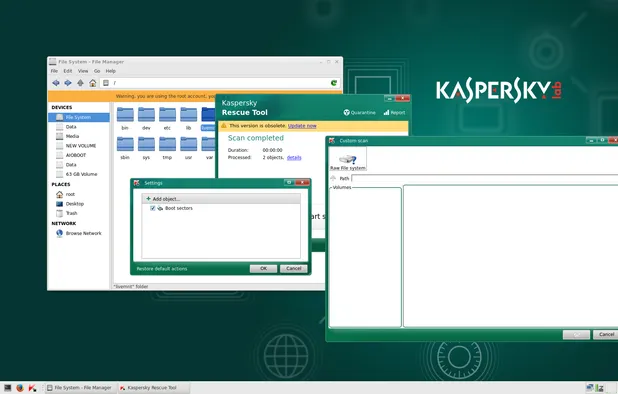Open the lib folder
The height and width of the screenshot is (394, 618).
point(188,119)
